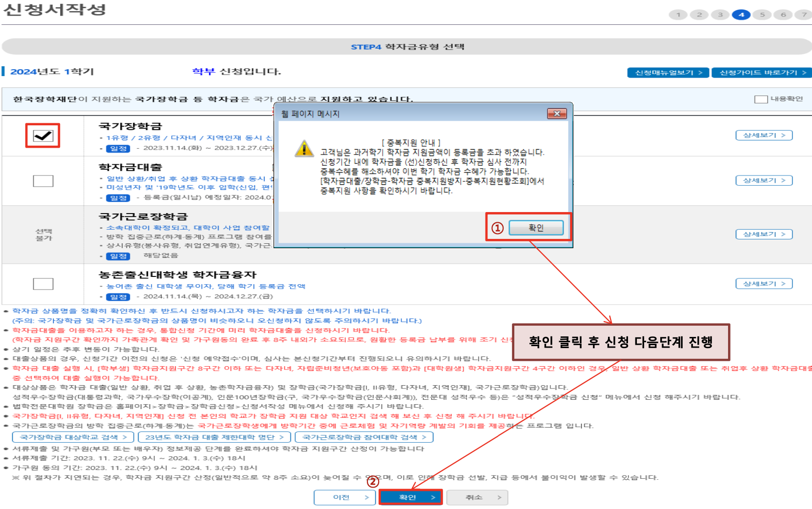Check the 농촌출신대학생 학자금융자 checkbox
Viewport: 812px width, 509px height.
point(43,283)
